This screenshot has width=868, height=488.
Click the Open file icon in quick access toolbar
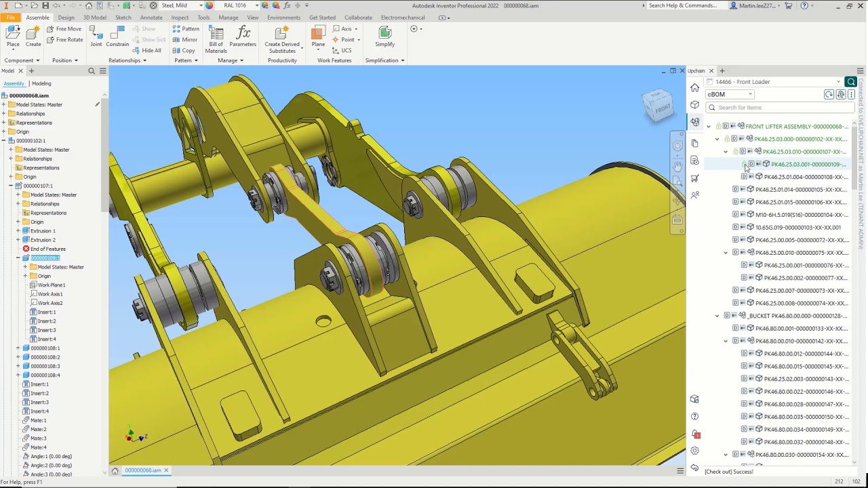35,5
